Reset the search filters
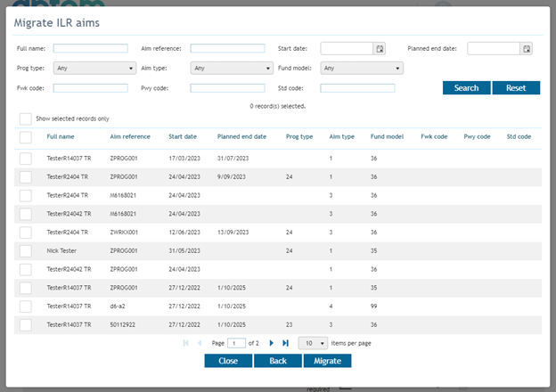Screen dimensions: 556x392 tap(516, 88)
